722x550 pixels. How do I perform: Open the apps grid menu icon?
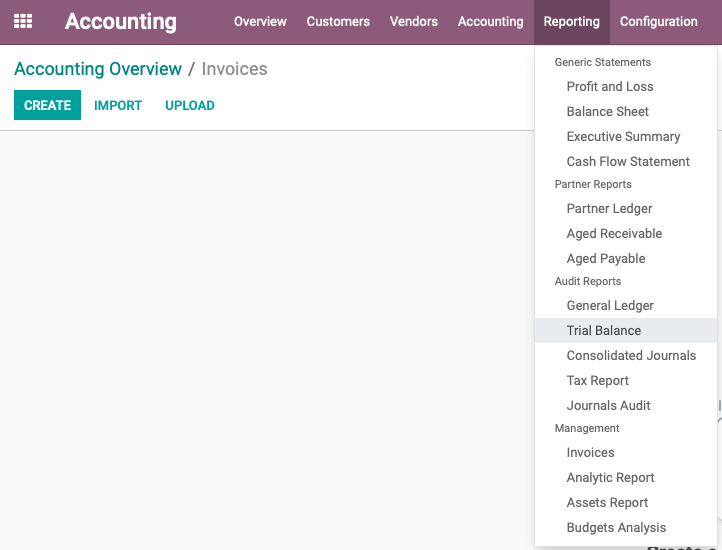(23, 21)
